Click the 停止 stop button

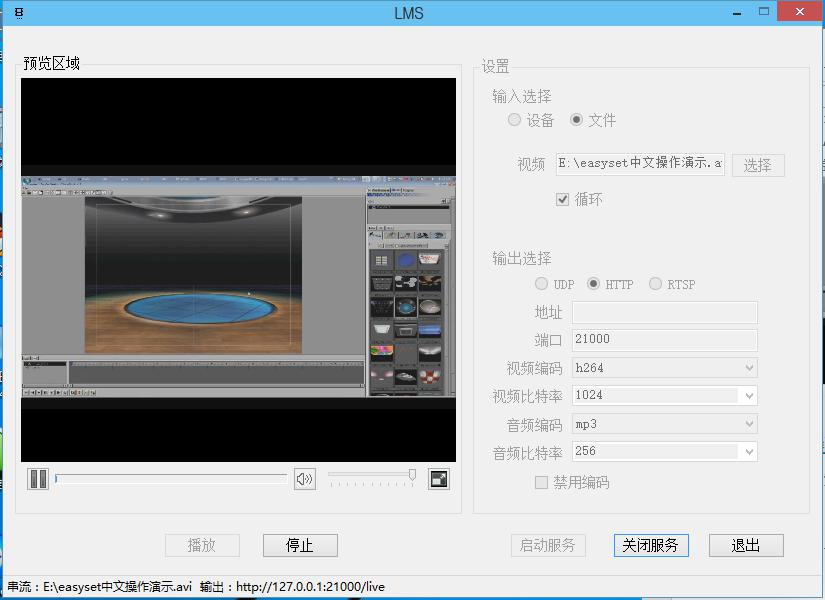300,545
